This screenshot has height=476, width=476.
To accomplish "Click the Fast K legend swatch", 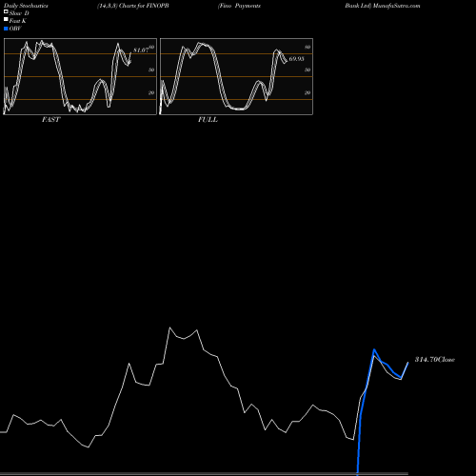I will (6, 20).
